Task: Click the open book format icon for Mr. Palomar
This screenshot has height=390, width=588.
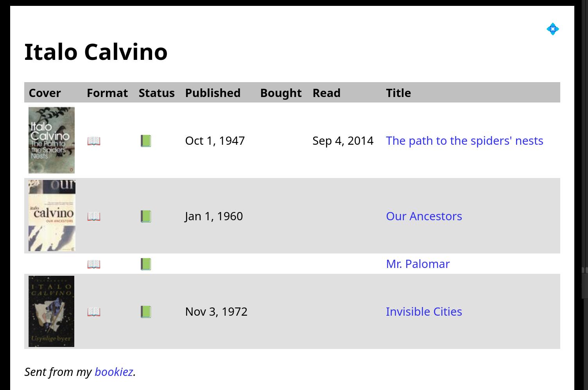Action: point(94,264)
